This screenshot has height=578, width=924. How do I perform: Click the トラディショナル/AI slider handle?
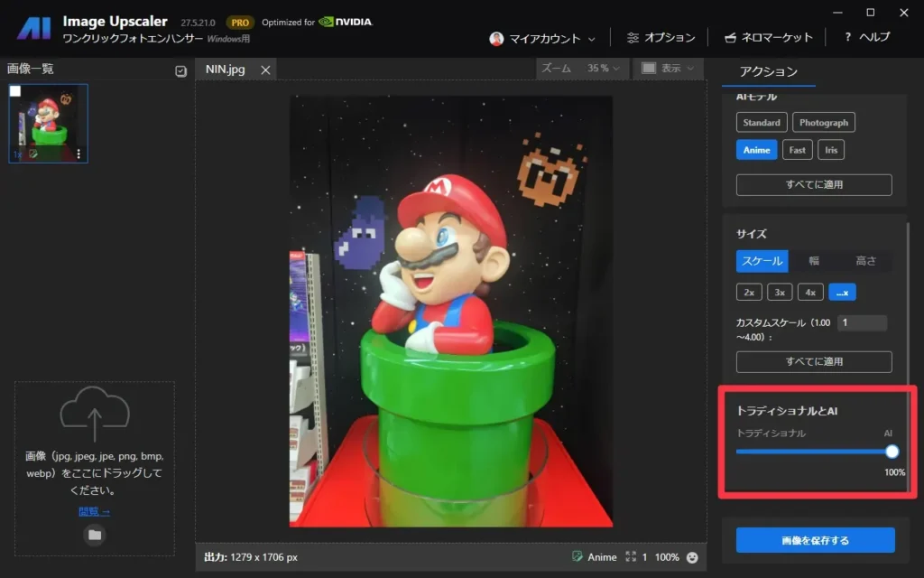[x=892, y=452]
